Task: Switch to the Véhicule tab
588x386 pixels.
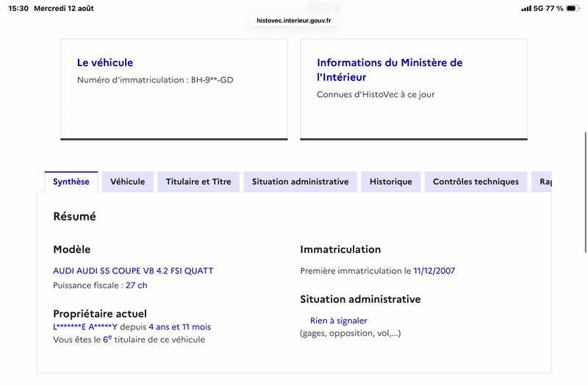Action: (x=127, y=182)
